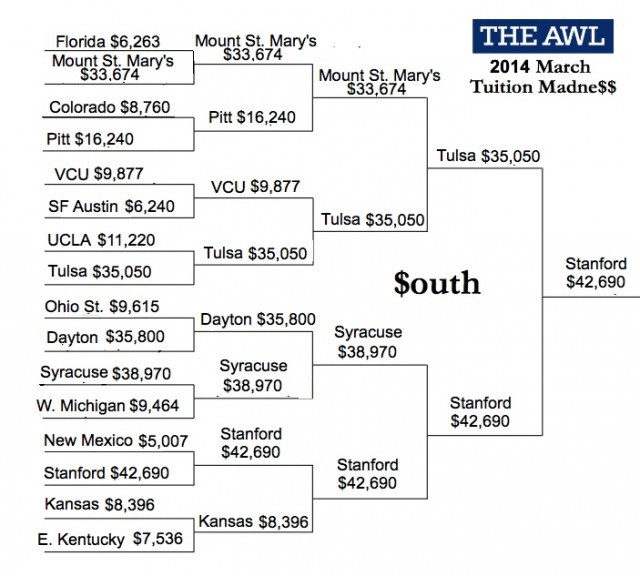
Task: Select Ohio St. $9,615 entry
Action: (x=102, y=307)
